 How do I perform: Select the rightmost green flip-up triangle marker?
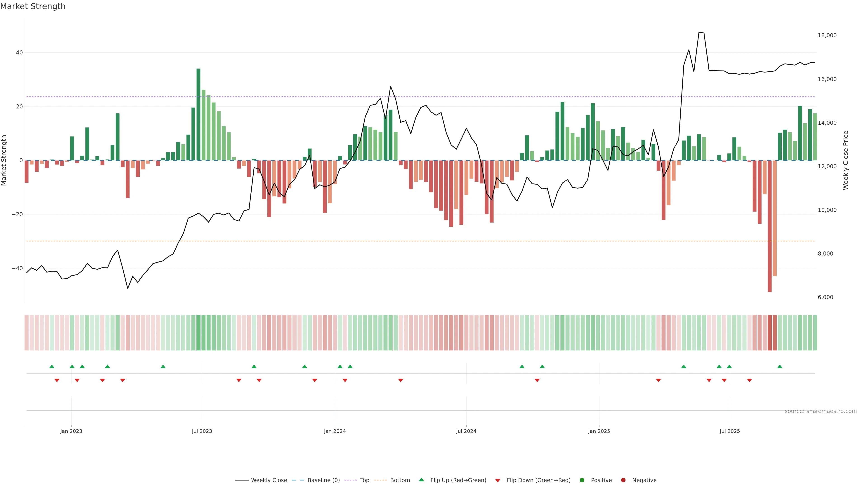coord(780,366)
